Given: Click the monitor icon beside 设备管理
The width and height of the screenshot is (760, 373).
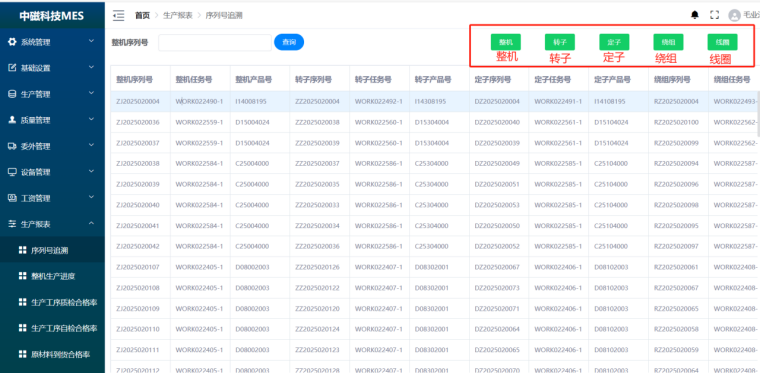Looking at the screenshot, I should (x=12, y=172).
